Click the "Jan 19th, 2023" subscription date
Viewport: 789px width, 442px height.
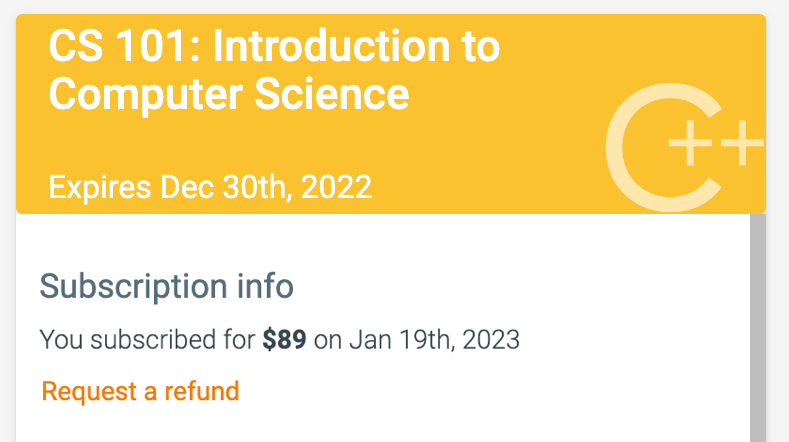tap(434, 339)
